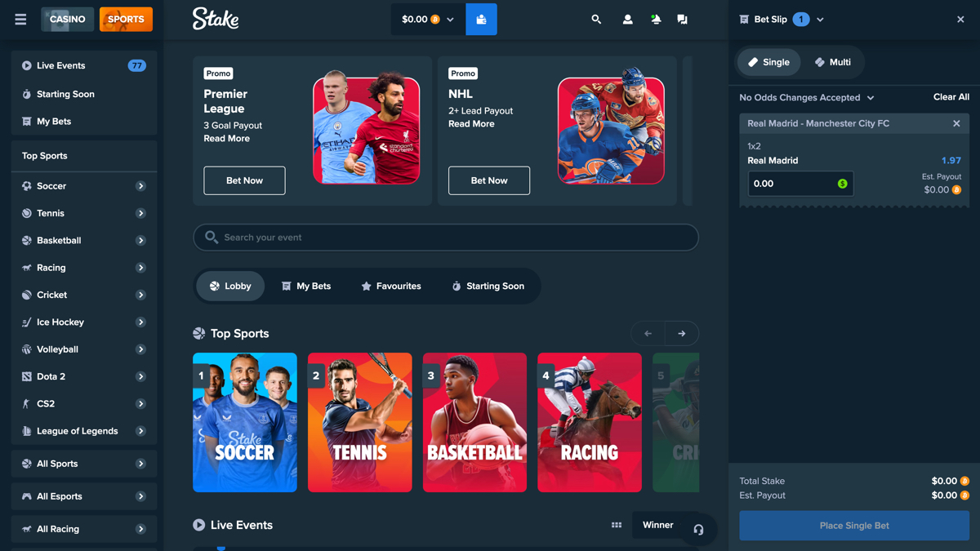Switch to the Single bet mode
This screenshot has width=980, height=551.
(x=768, y=61)
